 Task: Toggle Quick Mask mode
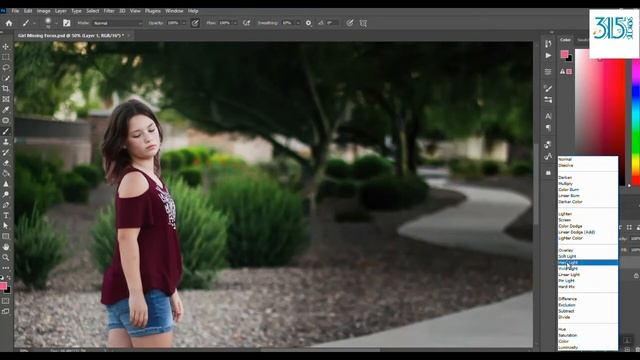pos(6,301)
